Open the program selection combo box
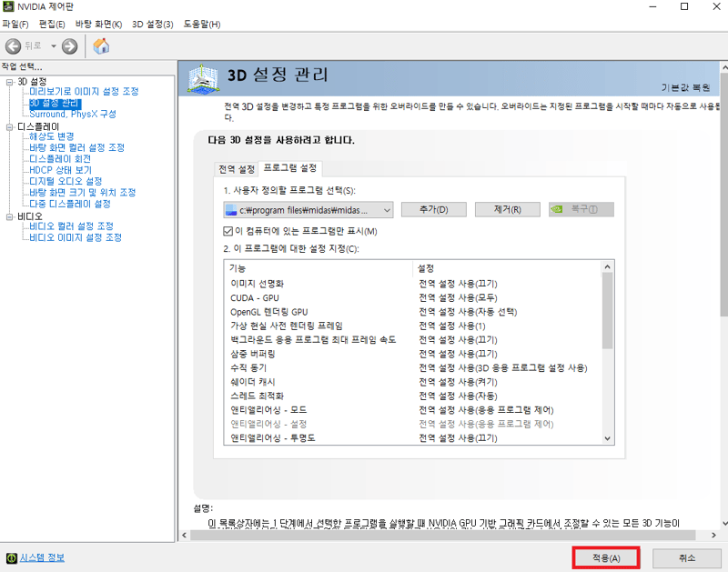The height and width of the screenshot is (572, 728). pos(308,210)
